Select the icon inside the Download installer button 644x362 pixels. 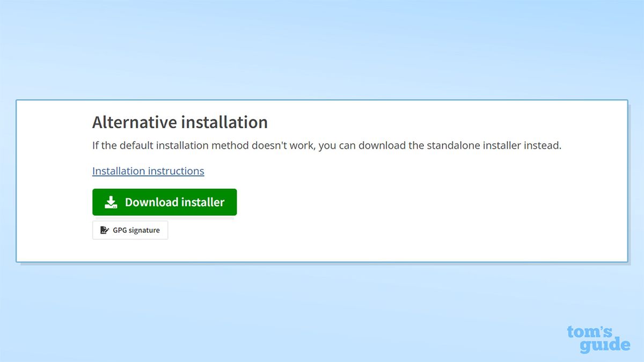[111, 202]
